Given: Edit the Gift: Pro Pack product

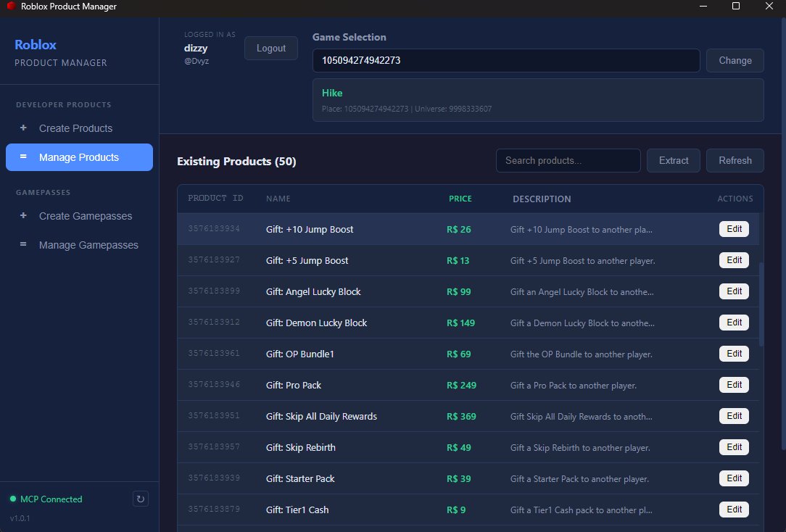Looking at the screenshot, I should (x=734, y=385).
